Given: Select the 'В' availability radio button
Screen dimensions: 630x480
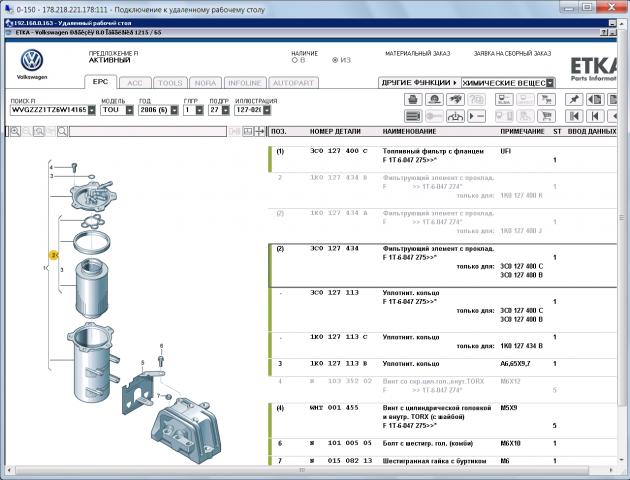Looking at the screenshot, I should tap(295, 60).
